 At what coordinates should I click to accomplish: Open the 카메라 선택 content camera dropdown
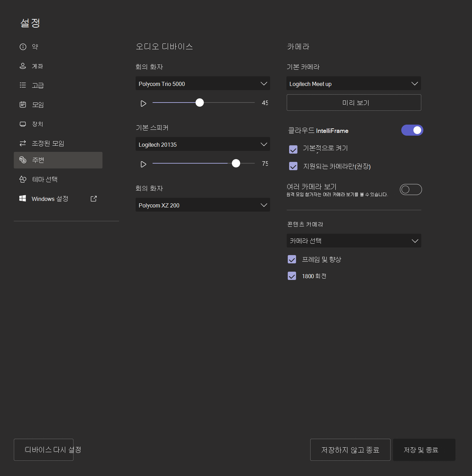(354, 241)
